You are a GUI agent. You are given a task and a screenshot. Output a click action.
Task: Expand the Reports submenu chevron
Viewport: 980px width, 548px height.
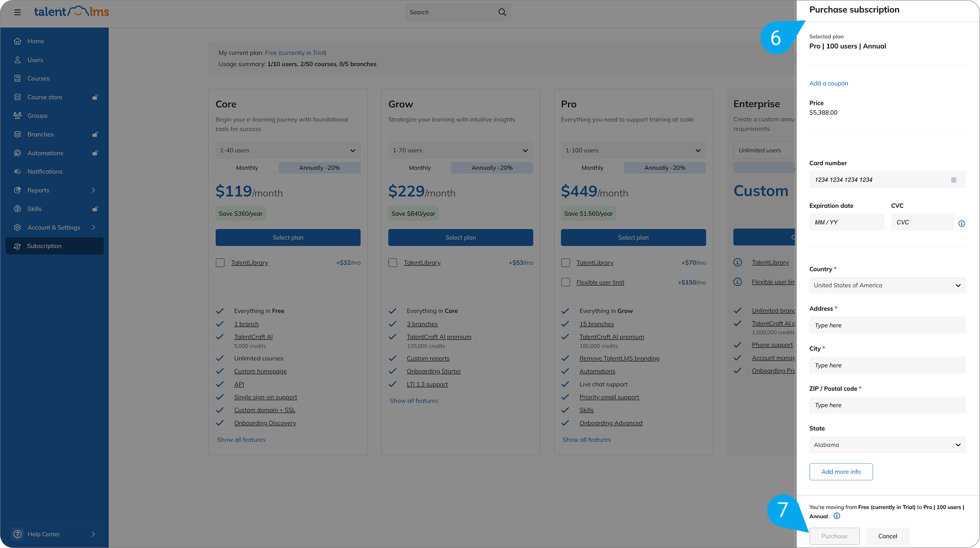tap(94, 190)
